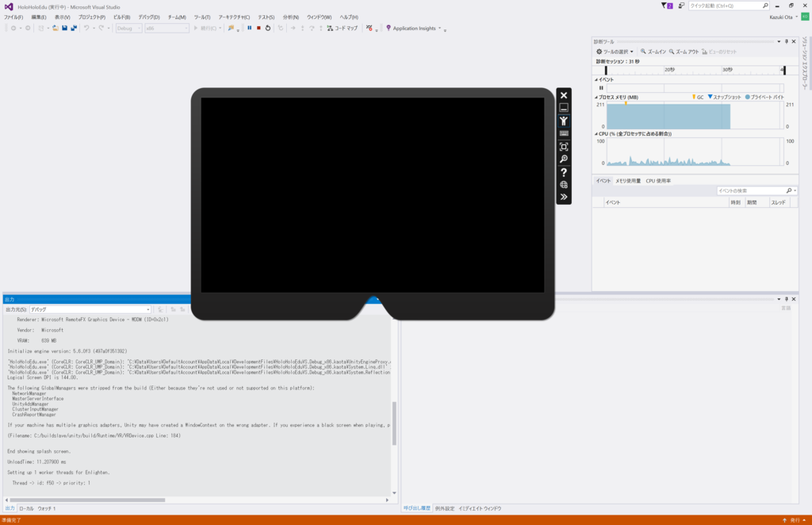The width and height of the screenshot is (812, 525).
Task: Toggle the スナップショット legend item
Action: point(724,97)
